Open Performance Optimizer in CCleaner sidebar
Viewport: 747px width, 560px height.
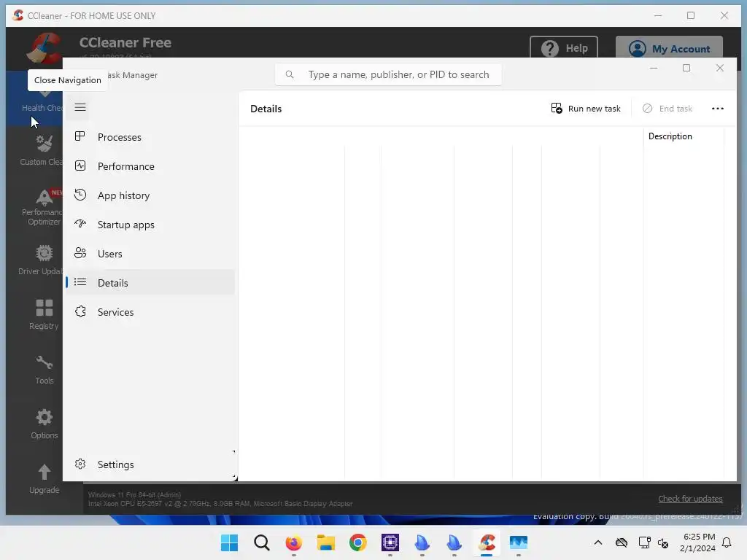coord(42,207)
